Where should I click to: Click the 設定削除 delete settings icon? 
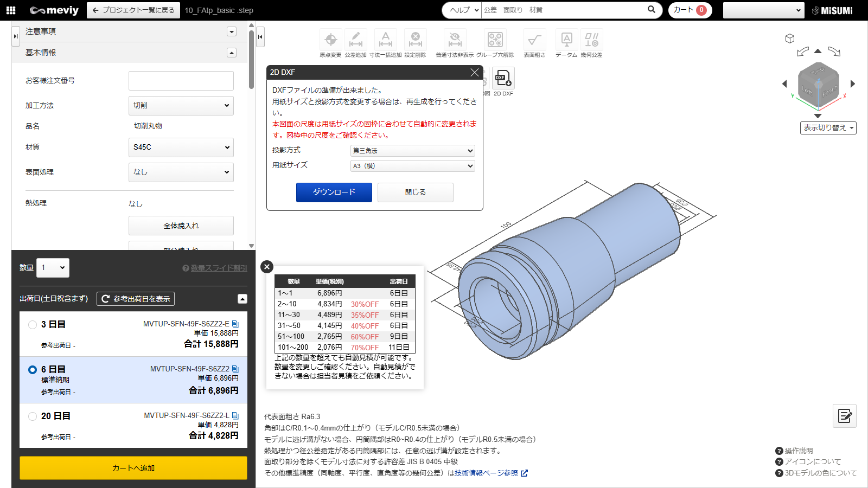[415, 40]
